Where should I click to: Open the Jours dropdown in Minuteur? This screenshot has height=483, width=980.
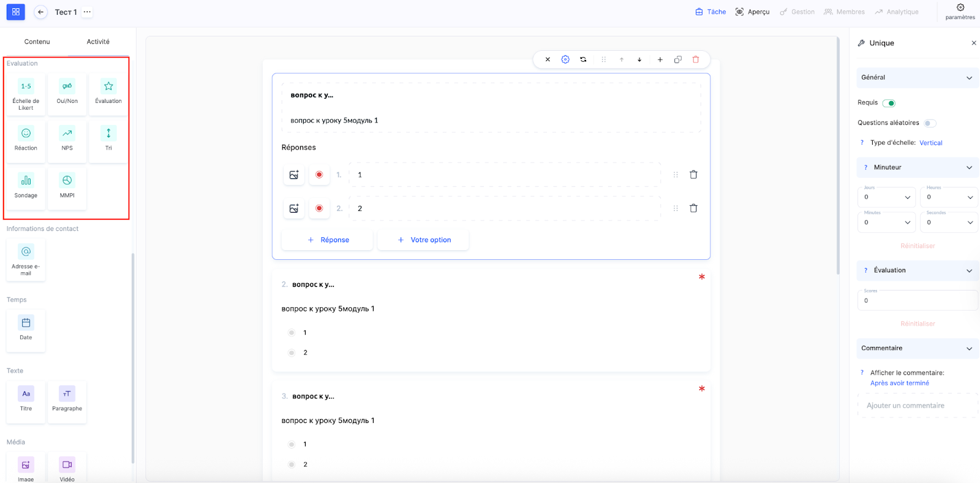click(x=886, y=197)
